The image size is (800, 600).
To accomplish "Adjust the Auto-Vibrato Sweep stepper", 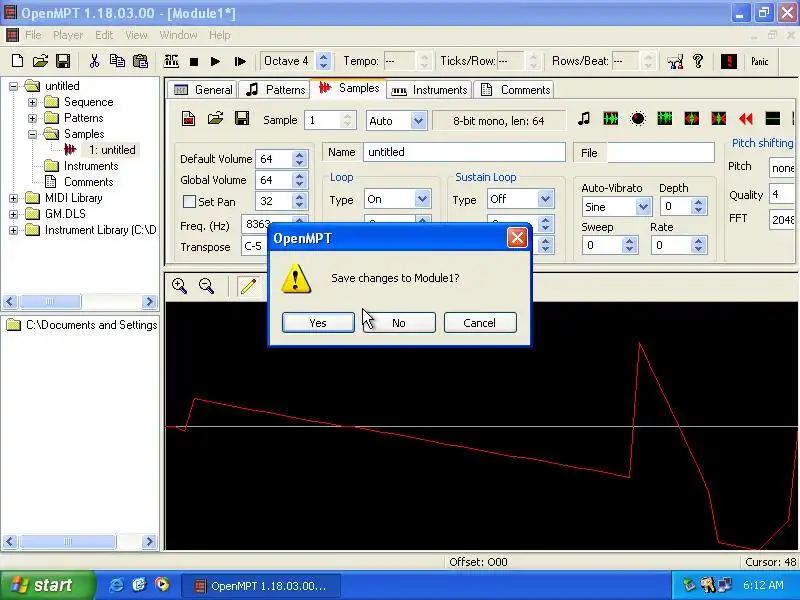I will point(629,245).
